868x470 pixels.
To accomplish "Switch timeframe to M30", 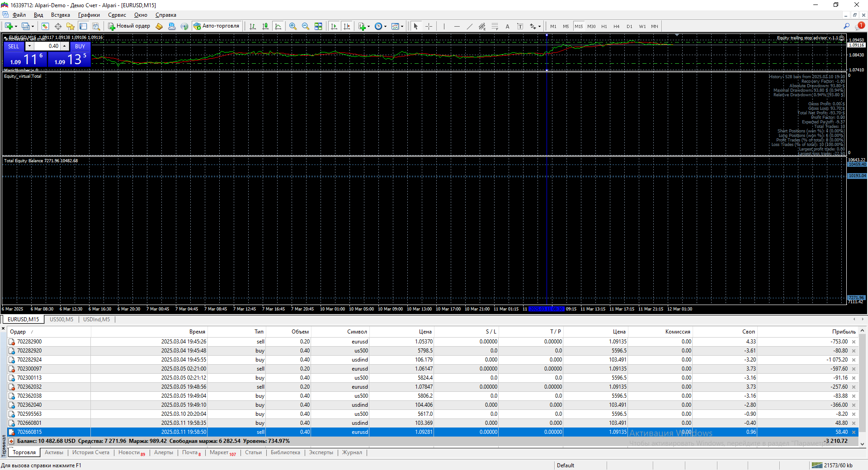I will click(x=591, y=26).
